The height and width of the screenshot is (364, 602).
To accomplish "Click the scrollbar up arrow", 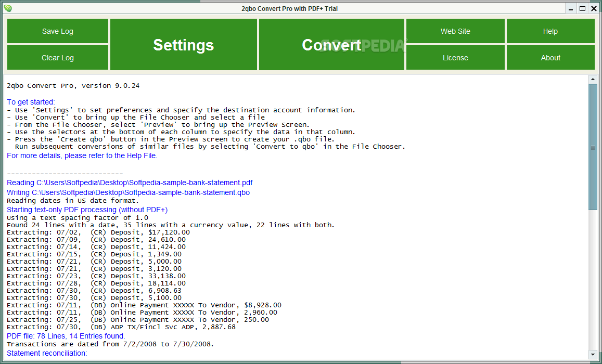I will click(593, 80).
